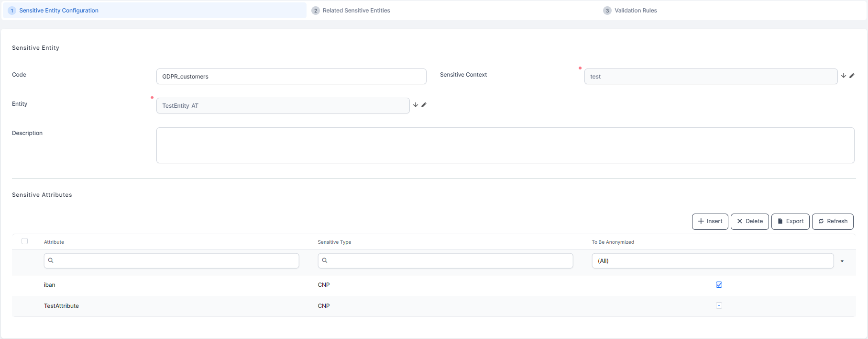Switch to Related Sensitive Entities tab
This screenshot has height=339, width=868.
pos(356,11)
